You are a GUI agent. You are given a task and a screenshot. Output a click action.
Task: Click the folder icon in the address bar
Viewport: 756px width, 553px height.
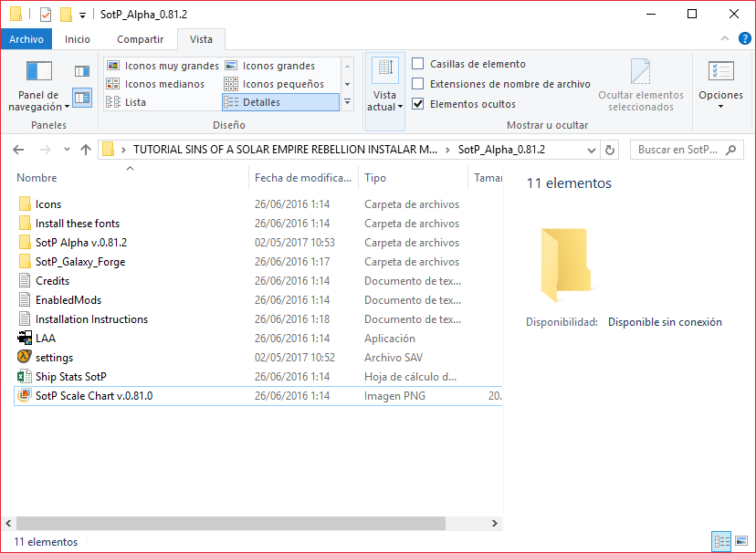coord(109,150)
